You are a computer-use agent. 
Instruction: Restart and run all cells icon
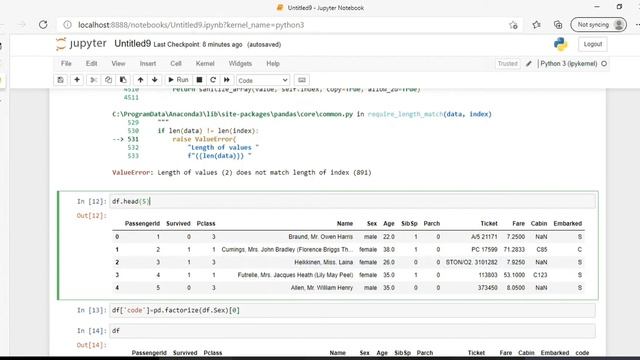tap(227, 80)
